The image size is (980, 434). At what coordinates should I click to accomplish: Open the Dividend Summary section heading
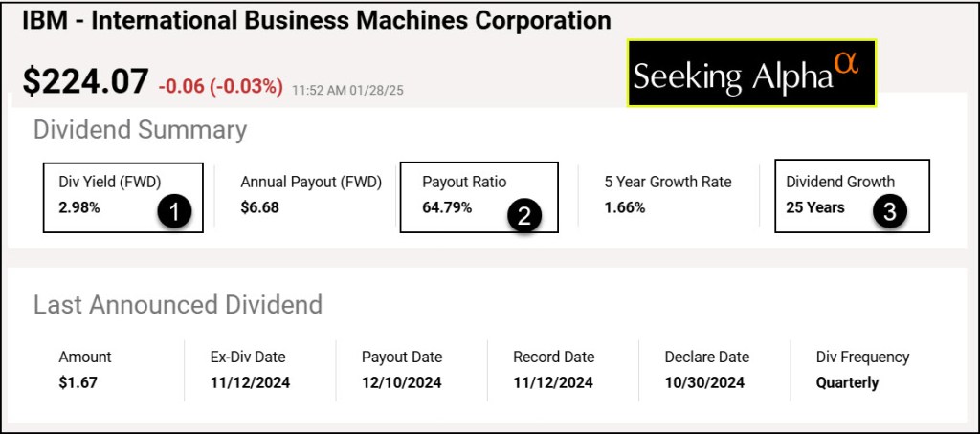(x=140, y=130)
